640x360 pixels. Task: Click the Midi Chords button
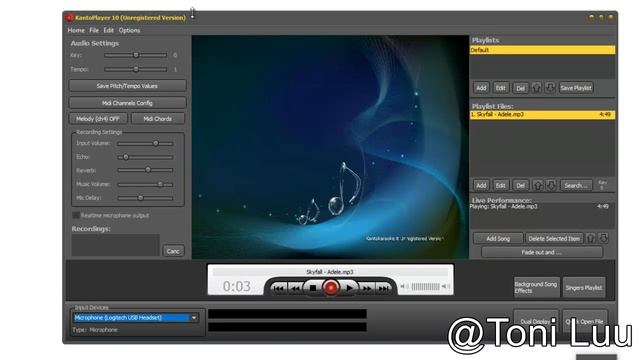(x=158, y=119)
